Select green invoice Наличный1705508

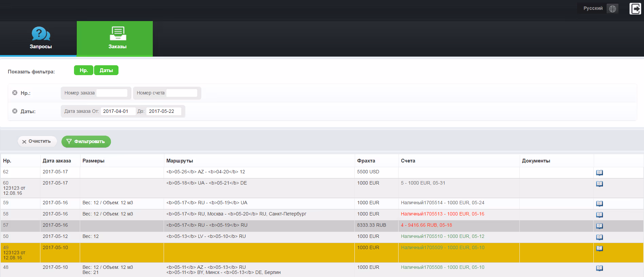pyautogui.click(x=443, y=267)
